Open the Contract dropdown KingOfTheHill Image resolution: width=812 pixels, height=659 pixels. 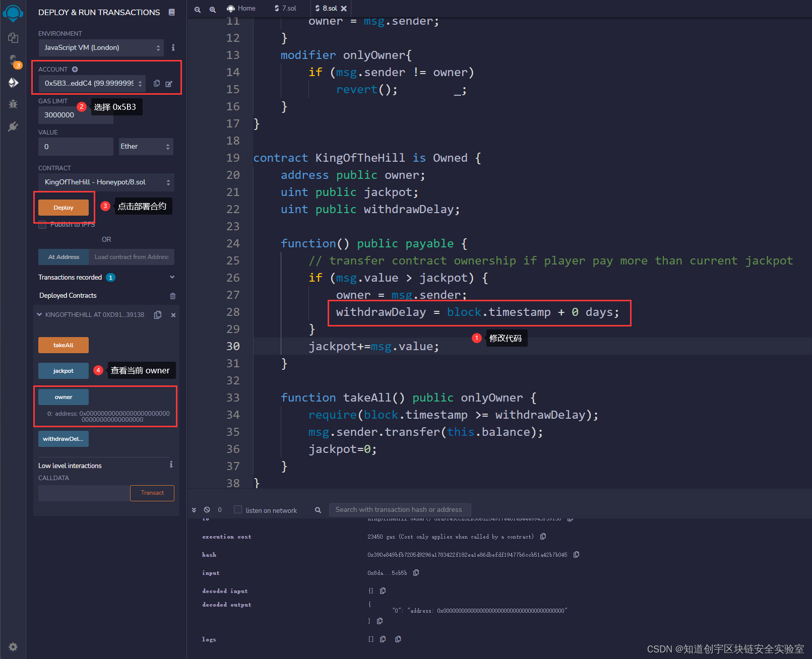point(106,182)
